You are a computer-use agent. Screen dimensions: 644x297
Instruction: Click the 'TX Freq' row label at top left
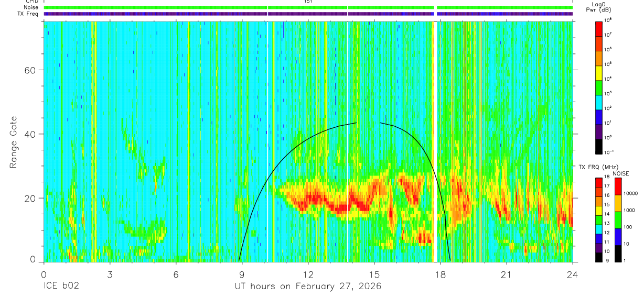point(28,14)
